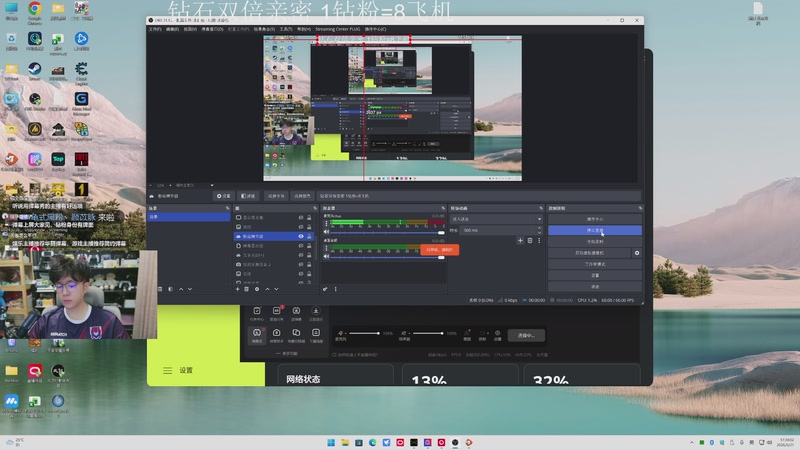Click the OBS preview canvas thumbnail
800x450 pixels.
[392, 108]
